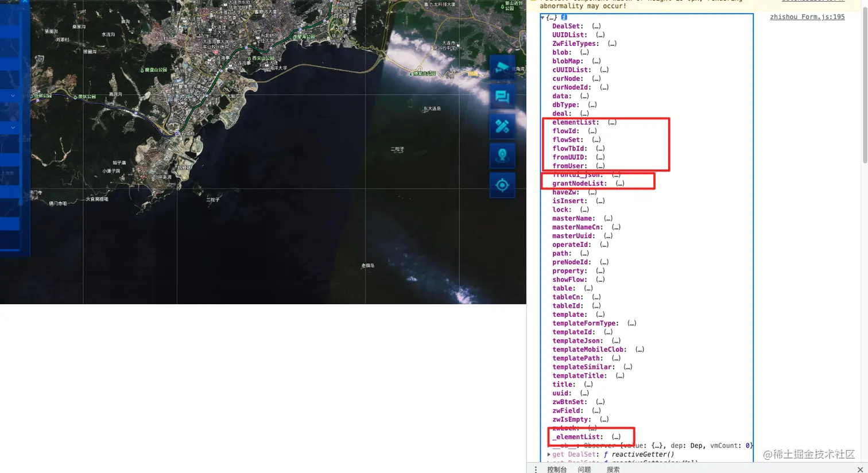Invoke getter for zwField property
Image resolution: width=868 pixels, height=473 pixels.
click(x=596, y=411)
